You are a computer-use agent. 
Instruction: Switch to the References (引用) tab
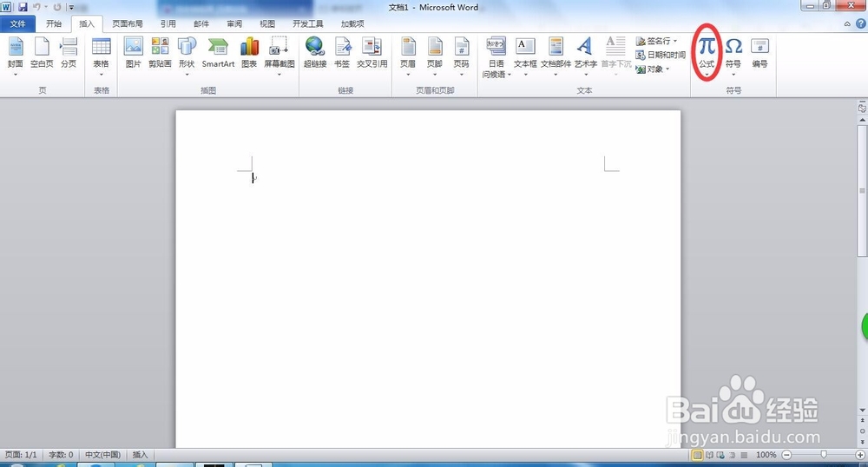pyautogui.click(x=168, y=23)
